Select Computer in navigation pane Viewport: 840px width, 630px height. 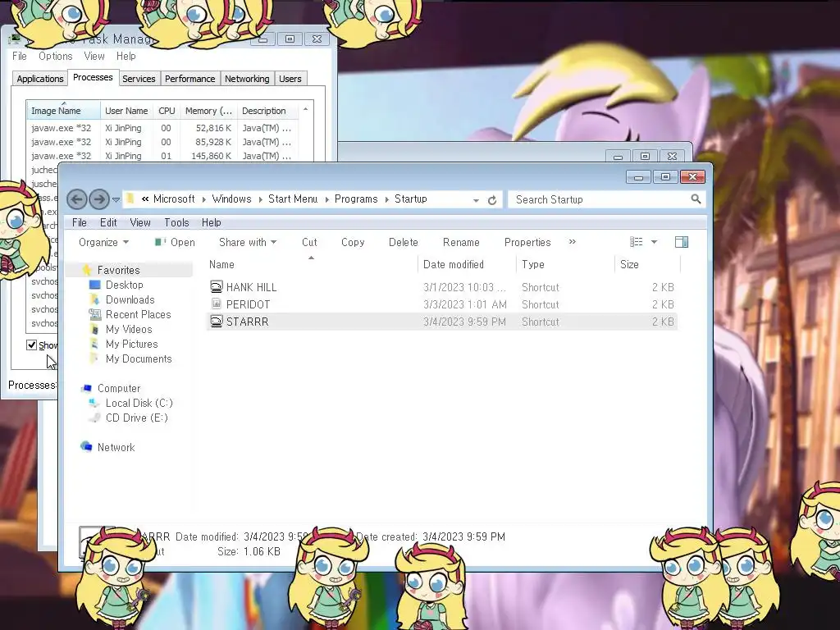pyautogui.click(x=119, y=388)
